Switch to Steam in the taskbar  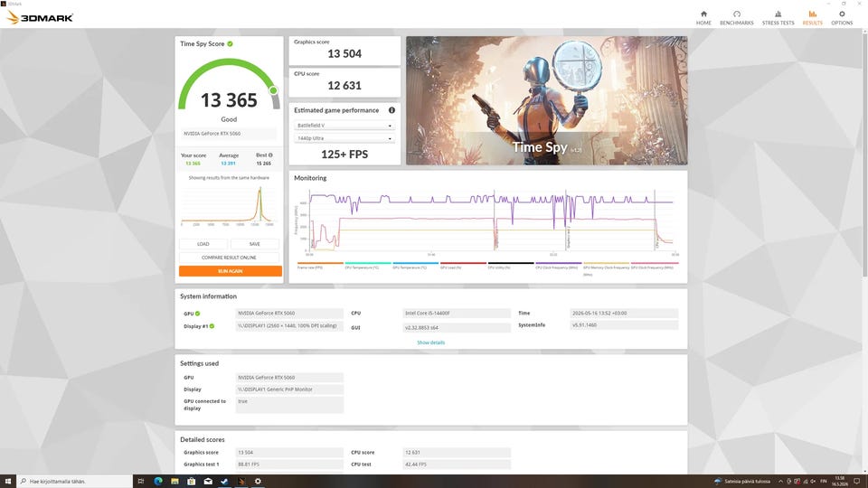point(224,482)
